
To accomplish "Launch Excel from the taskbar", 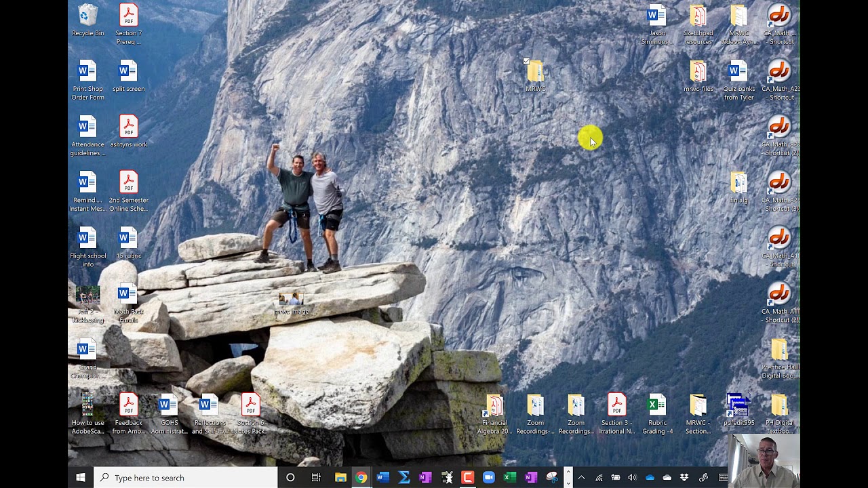I will 510,478.
